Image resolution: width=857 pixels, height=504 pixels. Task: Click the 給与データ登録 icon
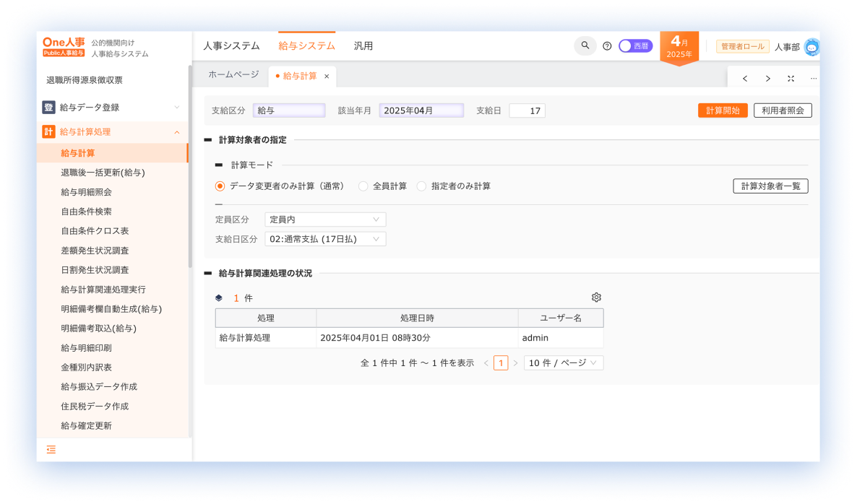click(48, 108)
